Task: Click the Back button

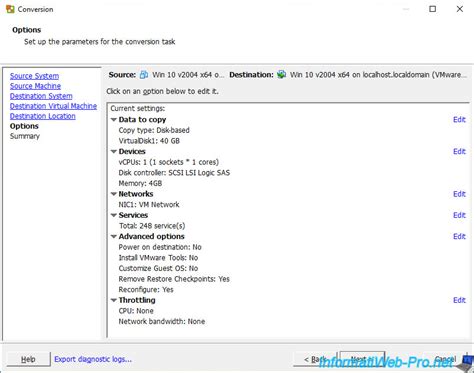Action: click(315, 359)
